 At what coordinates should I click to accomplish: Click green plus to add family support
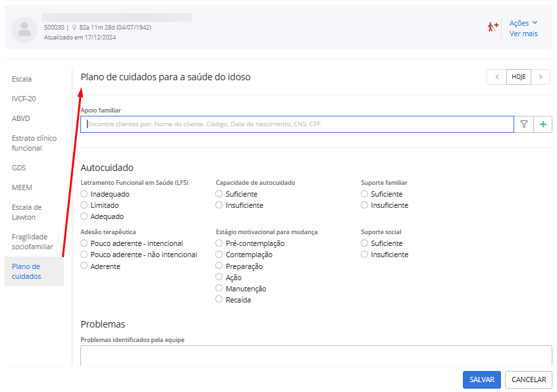[x=543, y=124]
